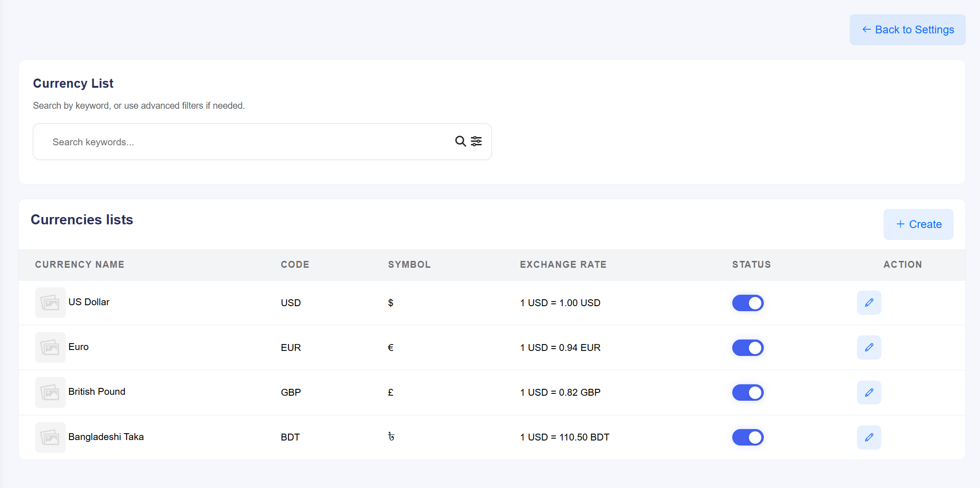
Task: Edit the Bangladeshi Taka currency entry
Action: pos(869,437)
